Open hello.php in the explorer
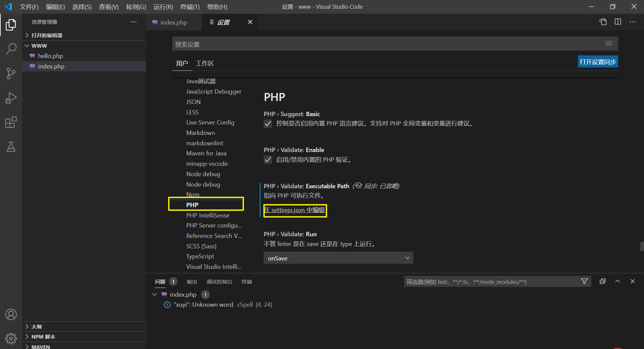 [84, 56]
